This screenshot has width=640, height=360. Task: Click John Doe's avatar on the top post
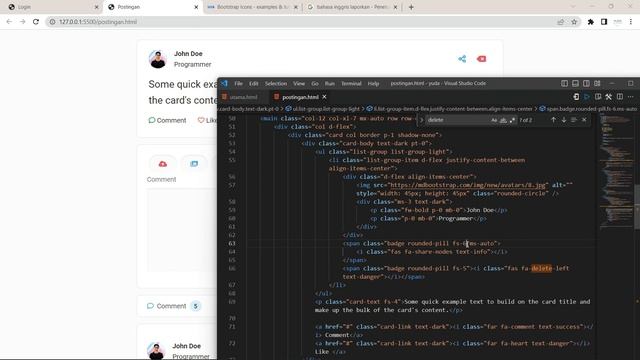coord(158,59)
